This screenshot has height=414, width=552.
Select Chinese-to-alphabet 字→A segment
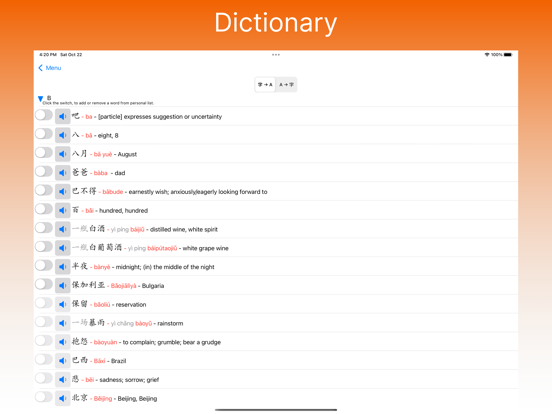pos(265,84)
